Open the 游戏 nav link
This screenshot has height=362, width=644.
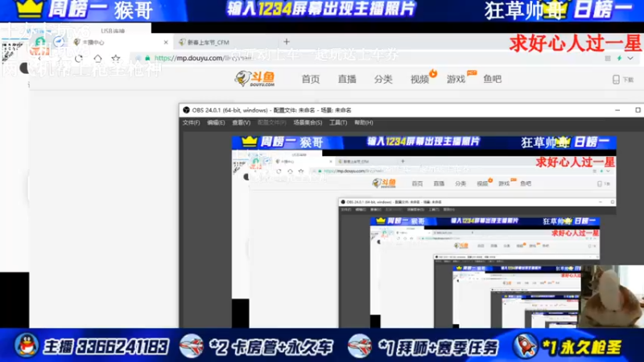[456, 79]
